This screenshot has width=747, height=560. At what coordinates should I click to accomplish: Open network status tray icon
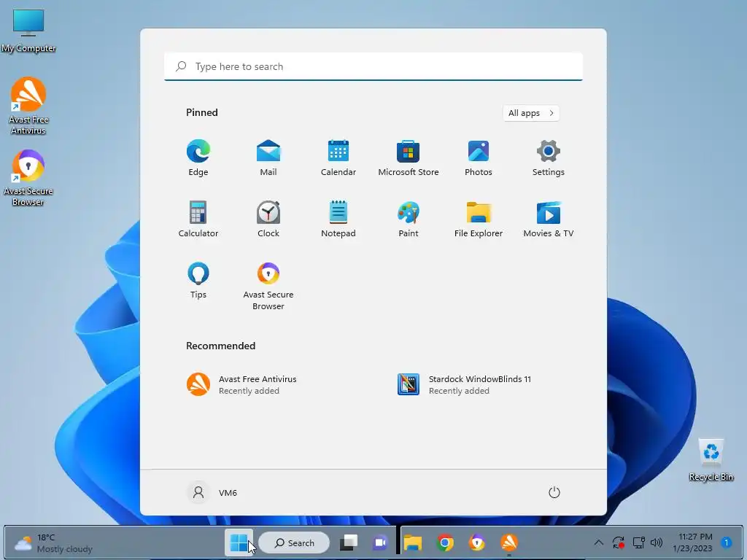tap(638, 542)
